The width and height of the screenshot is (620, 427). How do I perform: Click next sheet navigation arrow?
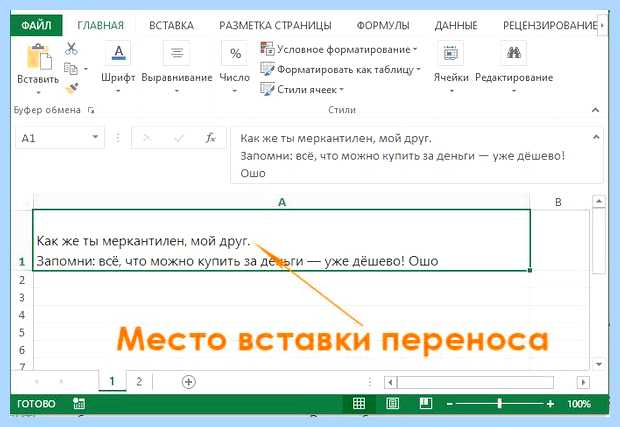[x=61, y=382]
